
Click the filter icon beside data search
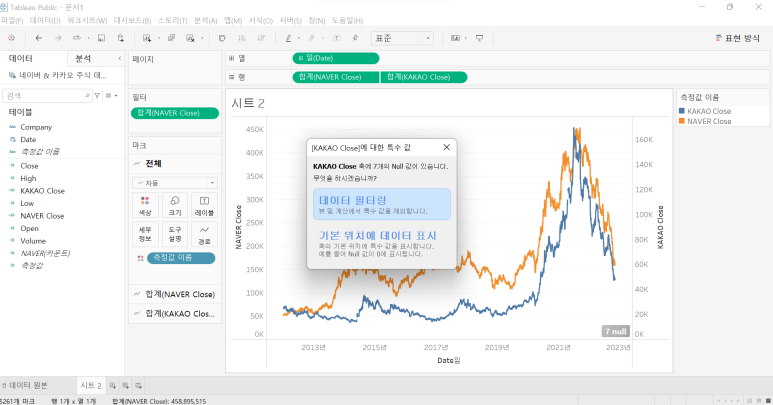(97, 96)
